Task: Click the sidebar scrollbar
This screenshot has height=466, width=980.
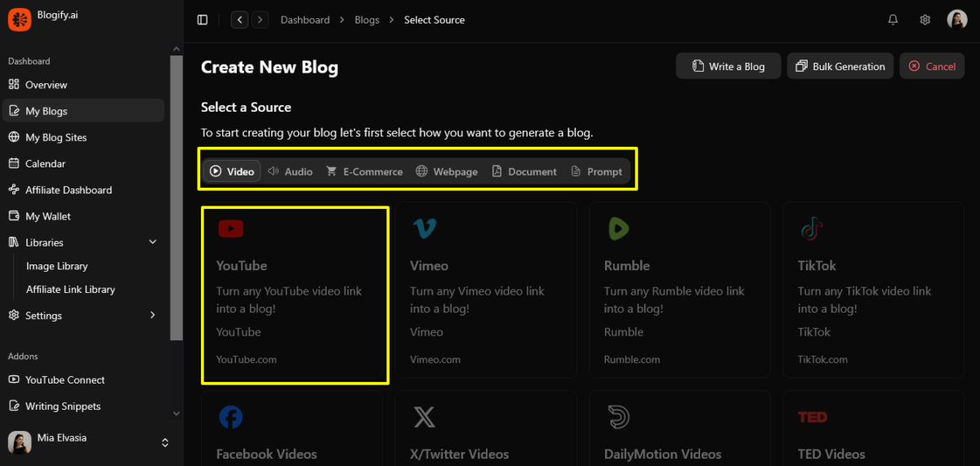Action: [x=176, y=197]
